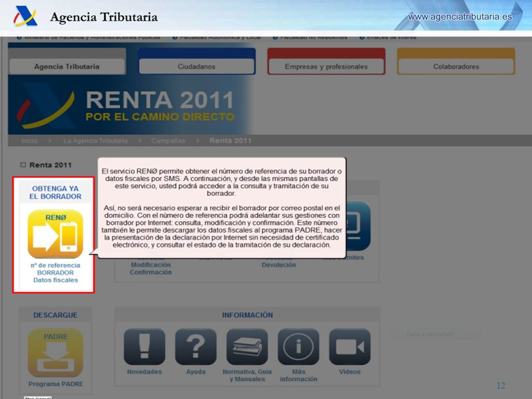532x399 pixels.
Task: Click the DESCARGUE section heading
Action: pyautogui.click(x=55, y=315)
